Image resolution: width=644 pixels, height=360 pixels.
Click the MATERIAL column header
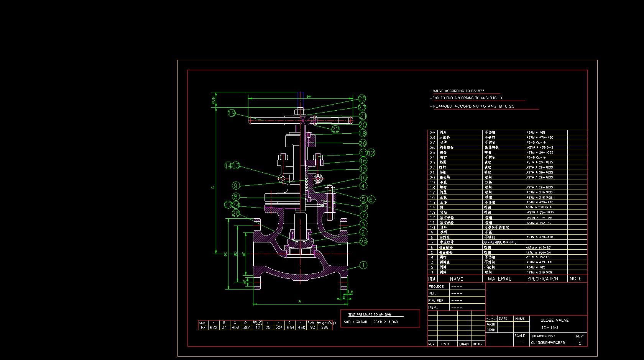tap(499, 279)
